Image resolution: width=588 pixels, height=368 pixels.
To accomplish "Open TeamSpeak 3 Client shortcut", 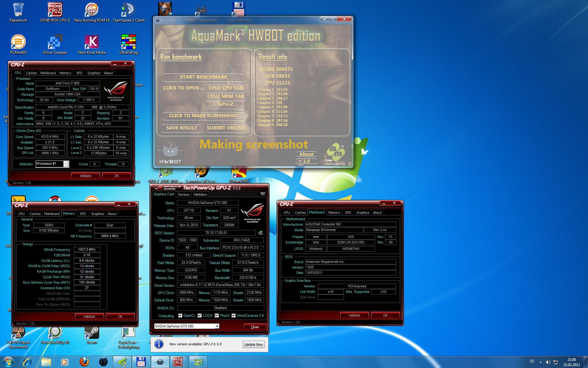I will point(128,12).
